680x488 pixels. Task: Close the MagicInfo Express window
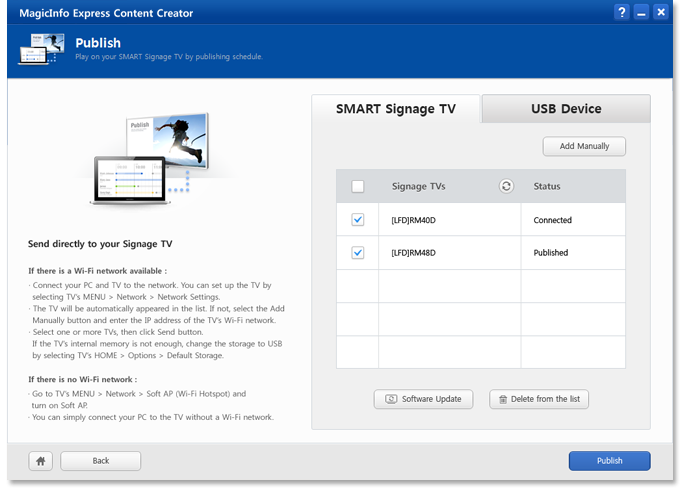[x=660, y=12]
